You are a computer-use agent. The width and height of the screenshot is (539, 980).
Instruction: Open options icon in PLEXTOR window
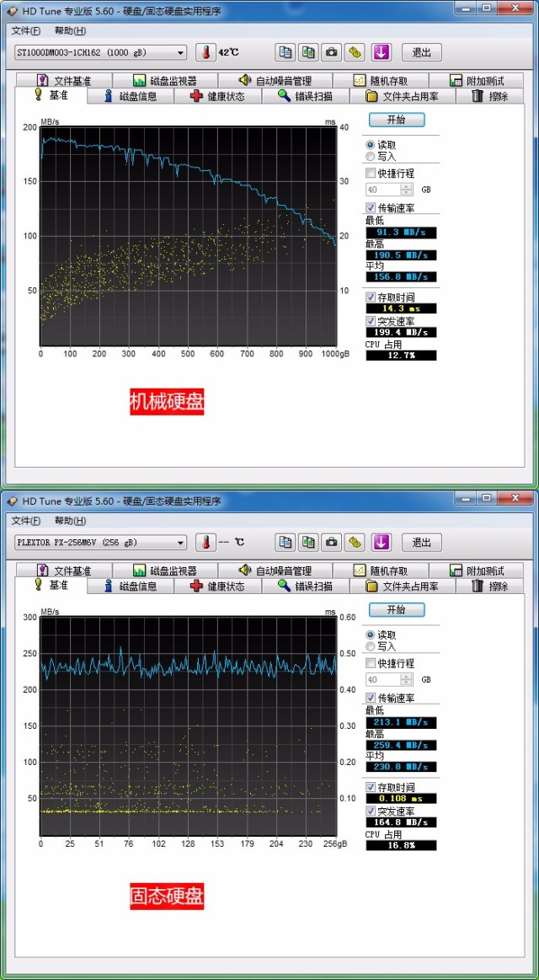[x=355, y=542]
